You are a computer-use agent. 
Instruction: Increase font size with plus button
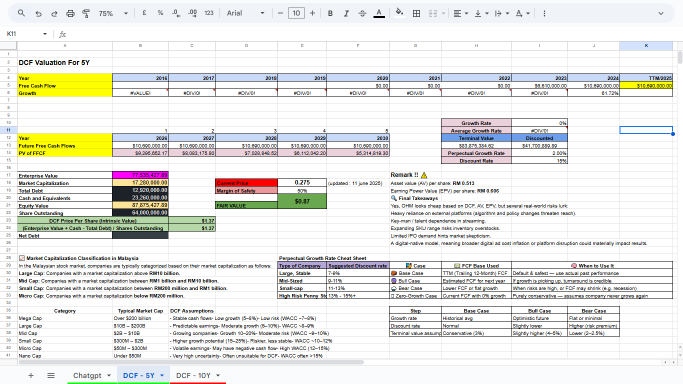click(312, 13)
